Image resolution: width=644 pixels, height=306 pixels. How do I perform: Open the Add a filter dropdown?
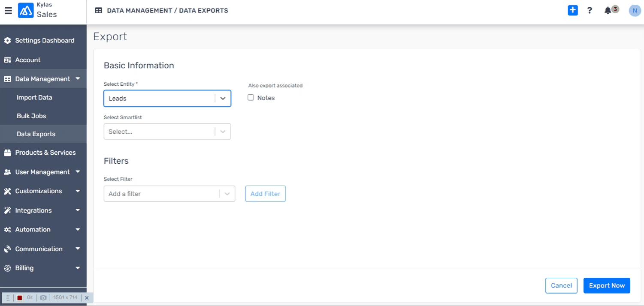tap(169, 194)
